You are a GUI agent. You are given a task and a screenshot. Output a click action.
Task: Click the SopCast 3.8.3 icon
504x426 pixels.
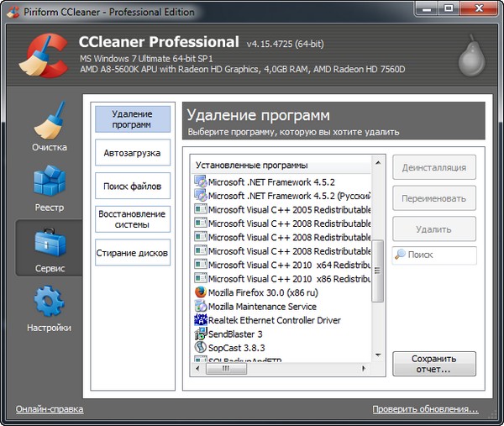pyautogui.click(x=201, y=347)
